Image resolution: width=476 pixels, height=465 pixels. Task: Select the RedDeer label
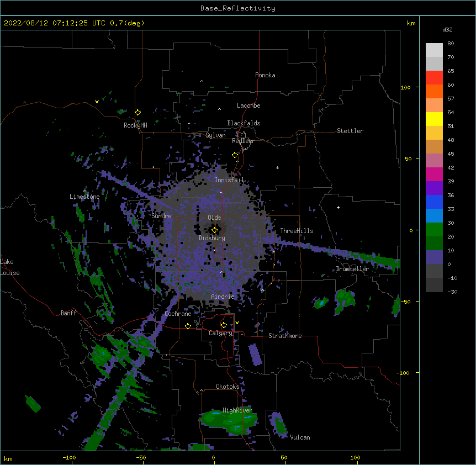(x=243, y=141)
